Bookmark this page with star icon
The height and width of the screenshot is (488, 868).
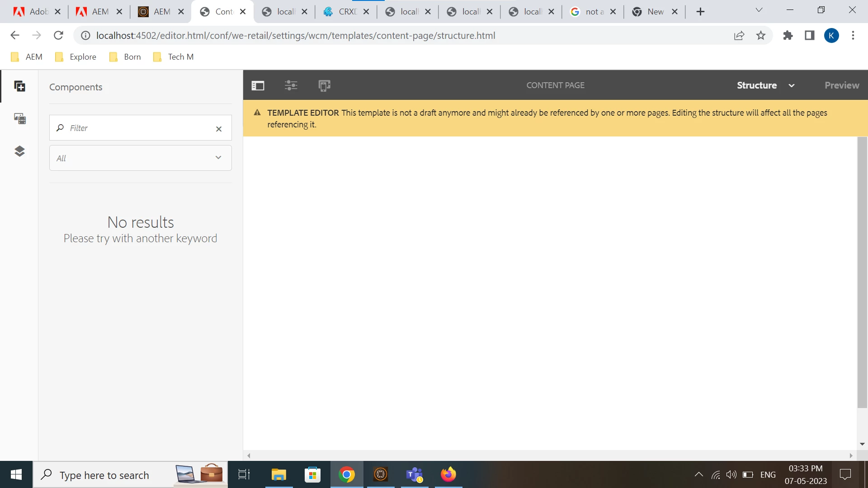[761, 36]
